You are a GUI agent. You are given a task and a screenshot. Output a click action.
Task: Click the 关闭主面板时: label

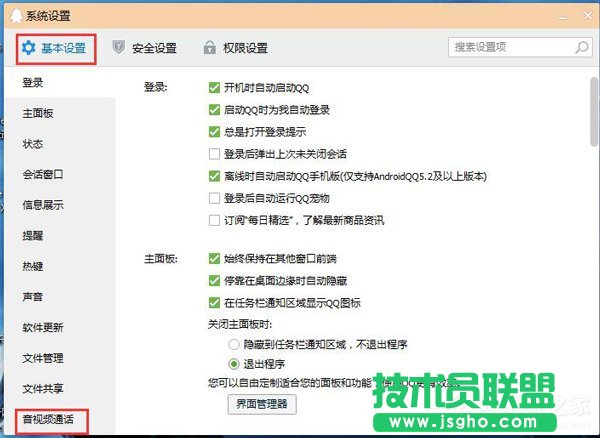[x=240, y=324]
